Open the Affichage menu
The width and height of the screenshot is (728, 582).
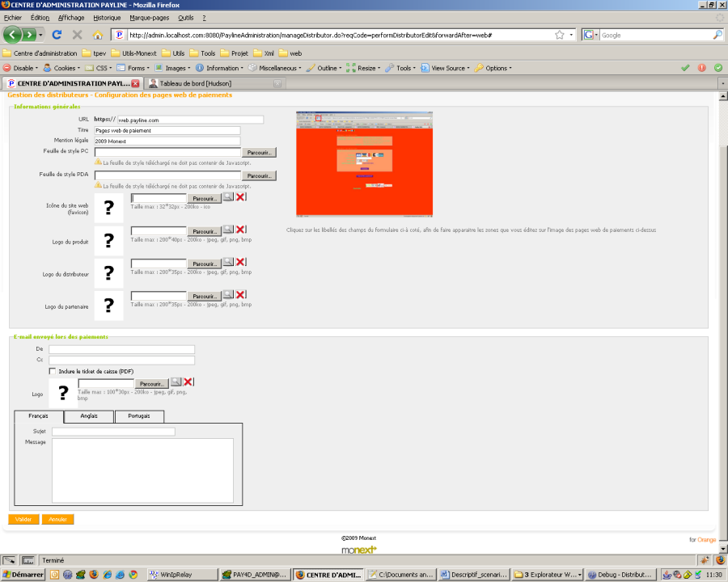[71, 18]
